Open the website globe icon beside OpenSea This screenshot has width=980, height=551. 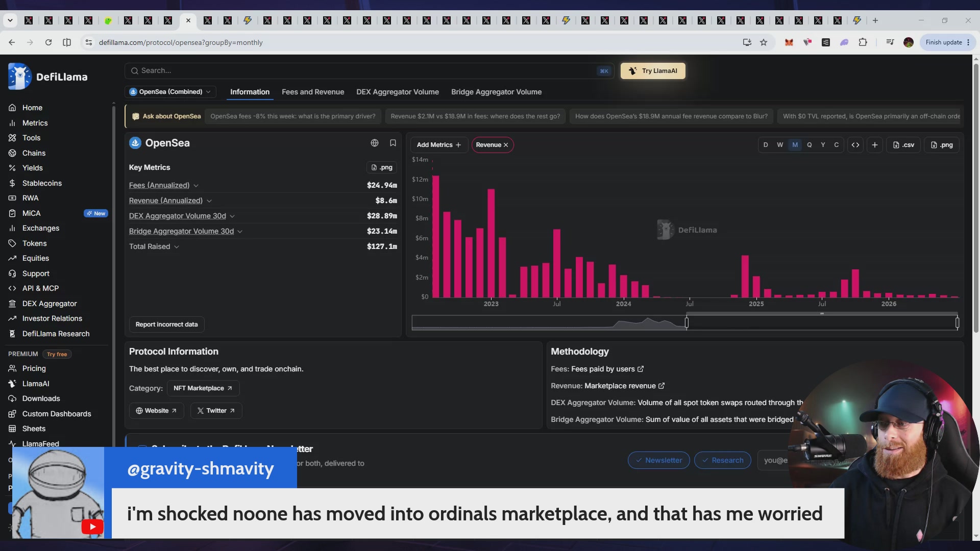pyautogui.click(x=375, y=143)
